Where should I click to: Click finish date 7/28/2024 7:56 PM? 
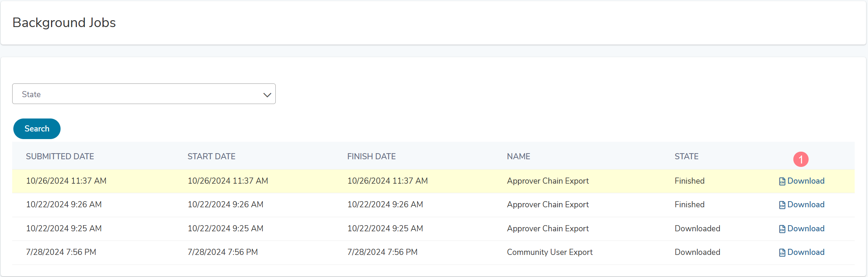pos(382,252)
